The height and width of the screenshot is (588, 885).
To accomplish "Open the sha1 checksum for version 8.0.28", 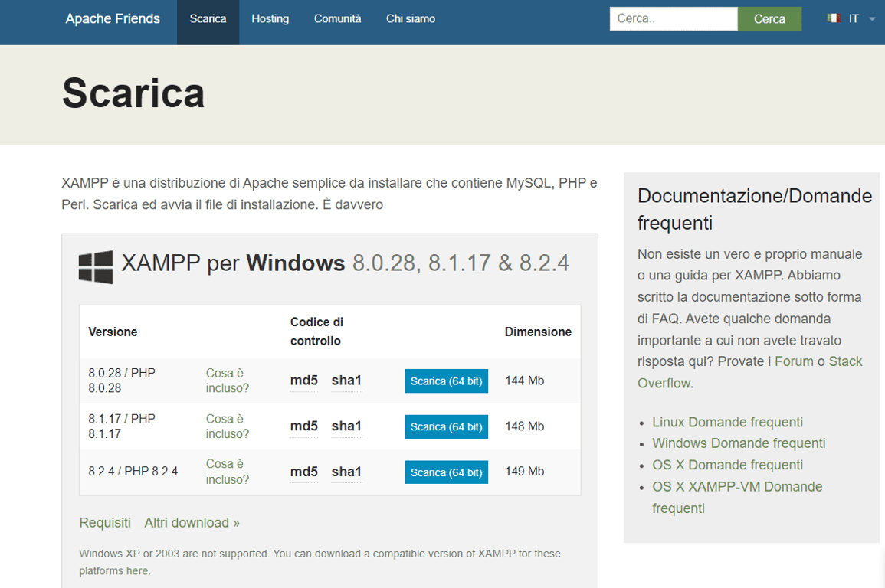I will tap(346, 381).
